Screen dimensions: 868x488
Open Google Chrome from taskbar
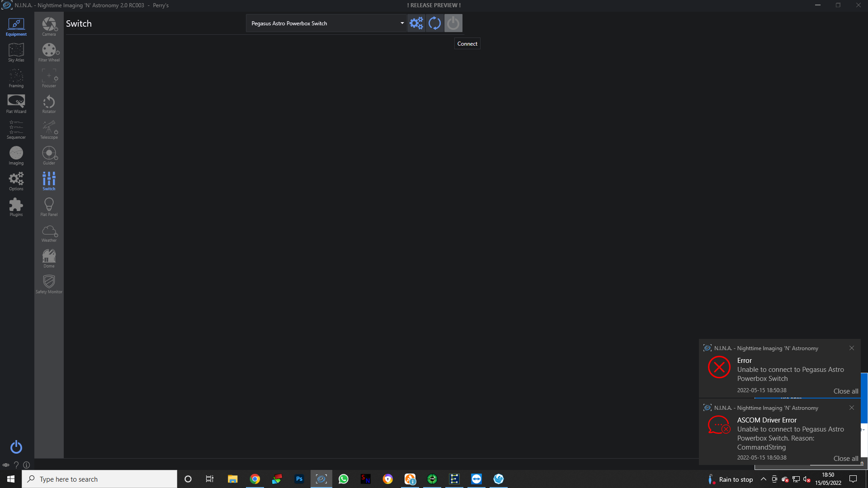(255, 479)
